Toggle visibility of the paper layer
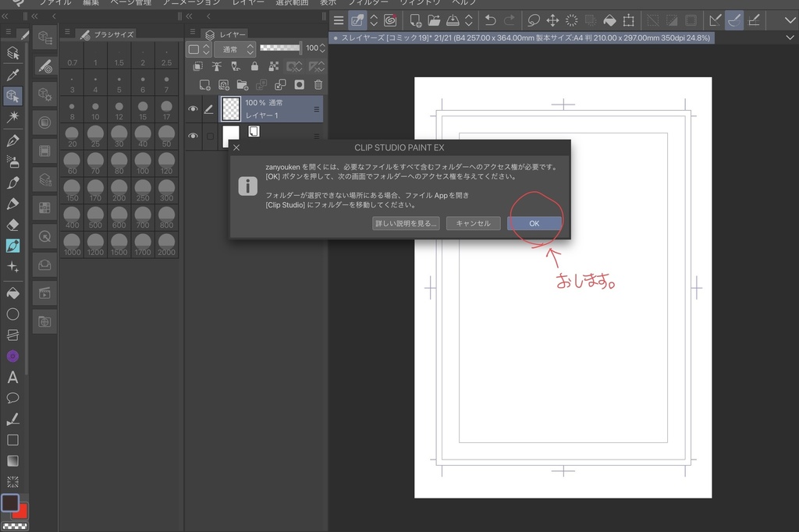 (x=194, y=136)
